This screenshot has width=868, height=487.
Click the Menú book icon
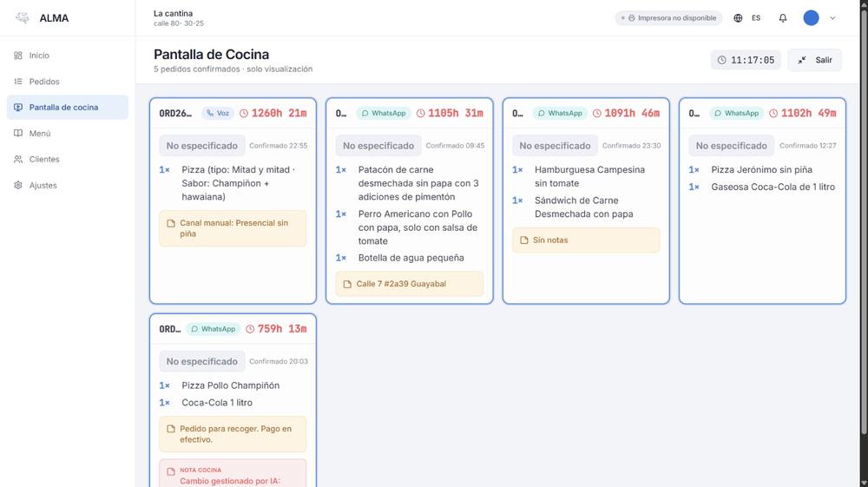coord(18,134)
